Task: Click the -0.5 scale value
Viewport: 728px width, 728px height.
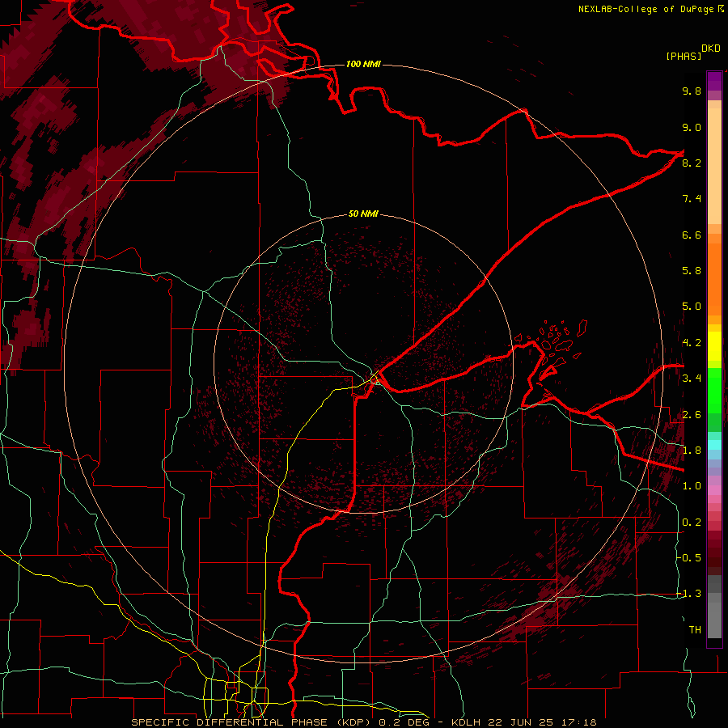Action: tap(689, 557)
